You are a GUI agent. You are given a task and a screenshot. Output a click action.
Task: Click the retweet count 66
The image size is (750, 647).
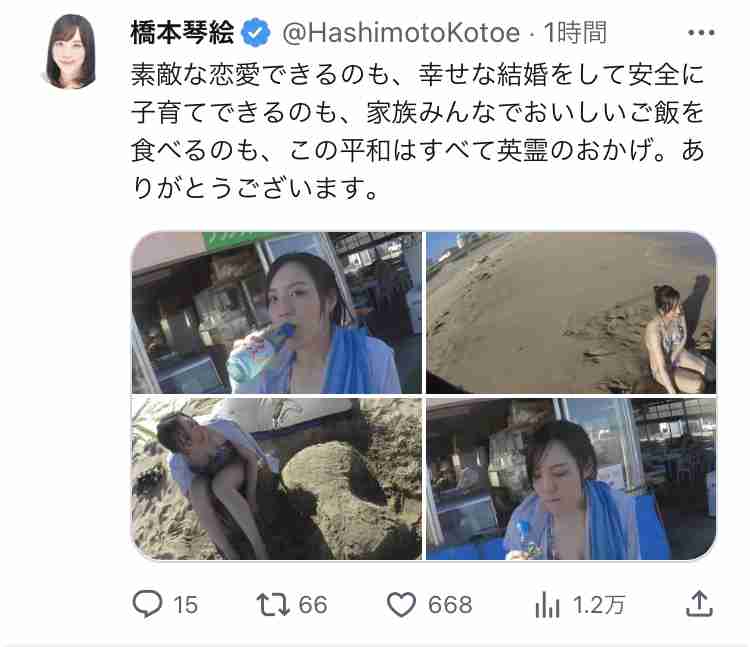[x=313, y=605]
